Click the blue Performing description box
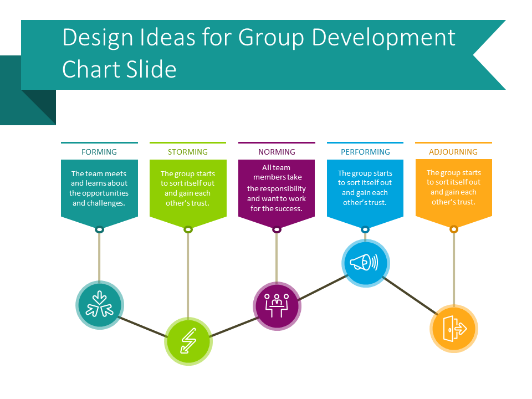The width and height of the screenshot is (532, 399). point(365,194)
